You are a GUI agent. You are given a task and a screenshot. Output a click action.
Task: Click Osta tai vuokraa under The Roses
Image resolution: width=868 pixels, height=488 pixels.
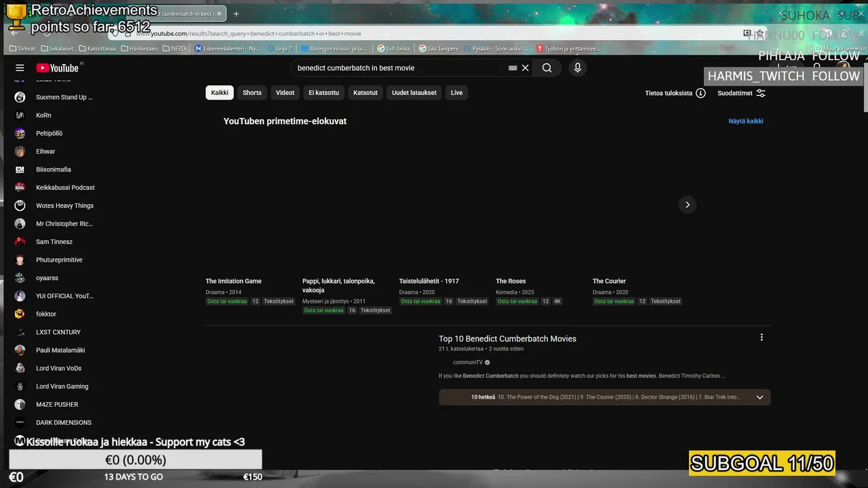point(517,302)
